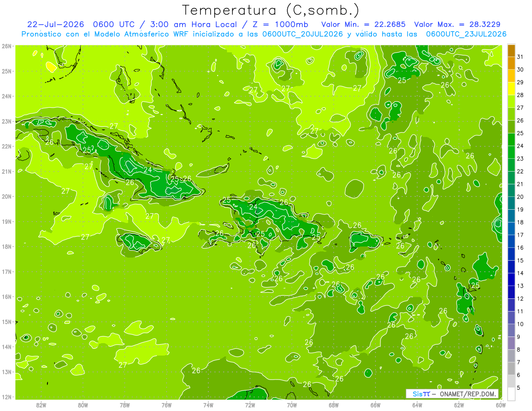This screenshot has height=411, width=532.
Task: Click the color scale value 29
Action: click(520, 82)
